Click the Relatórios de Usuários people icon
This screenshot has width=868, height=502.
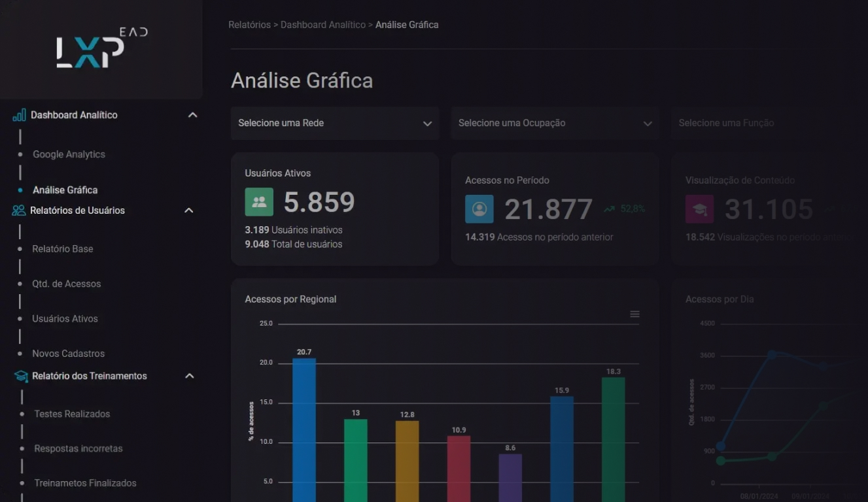tap(19, 210)
